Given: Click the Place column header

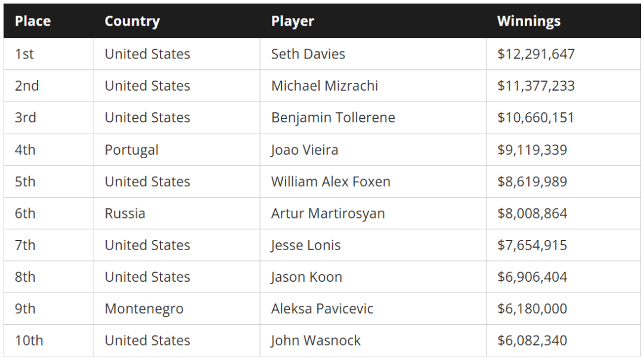Looking at the screenshot, I should tap(33, 21).
